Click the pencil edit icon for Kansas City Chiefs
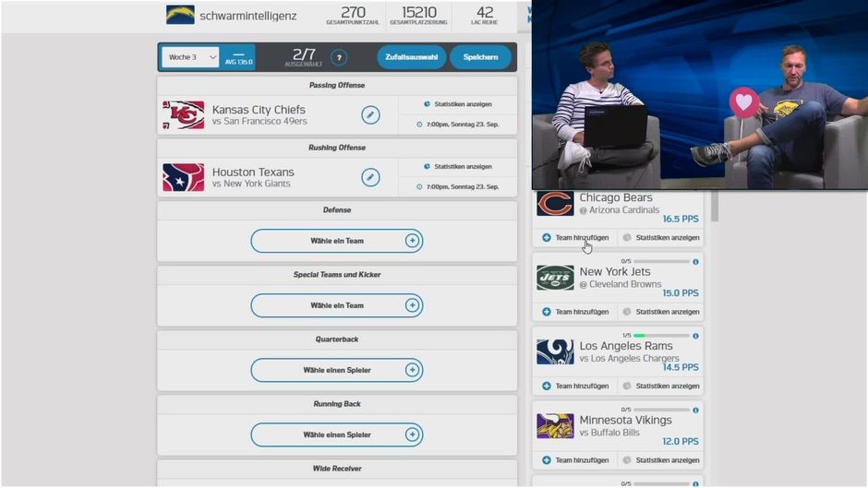This screenshot has height=488, width=868. coord(370,114)
